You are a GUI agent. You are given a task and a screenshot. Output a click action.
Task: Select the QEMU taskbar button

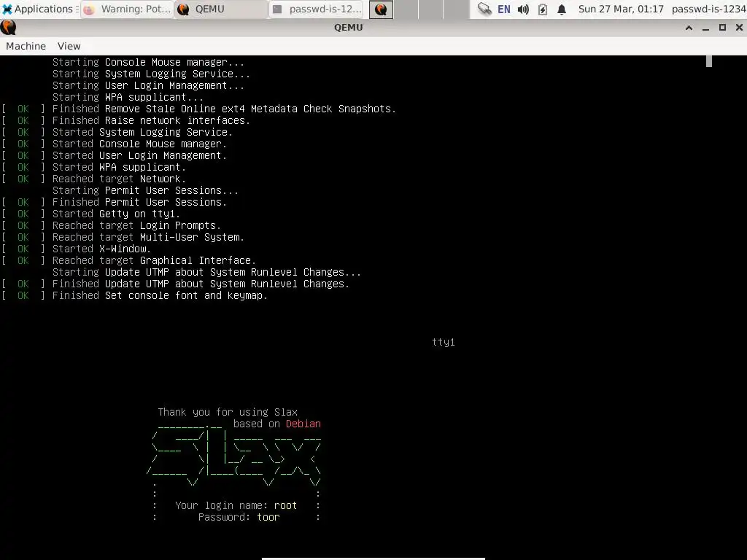[x=221, y=9]
